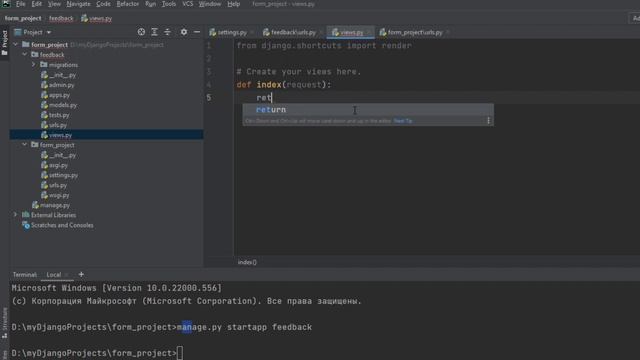Click the Collapse All icon in Project panel

(x=167, y=32)
